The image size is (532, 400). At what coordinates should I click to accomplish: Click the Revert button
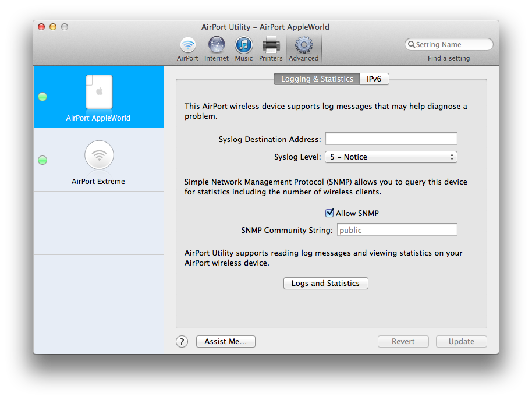(403, 342)
